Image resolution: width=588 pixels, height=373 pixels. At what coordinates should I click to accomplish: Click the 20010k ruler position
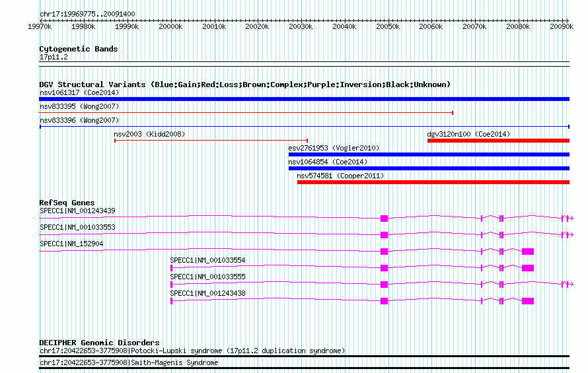click(x=214, y=26)
